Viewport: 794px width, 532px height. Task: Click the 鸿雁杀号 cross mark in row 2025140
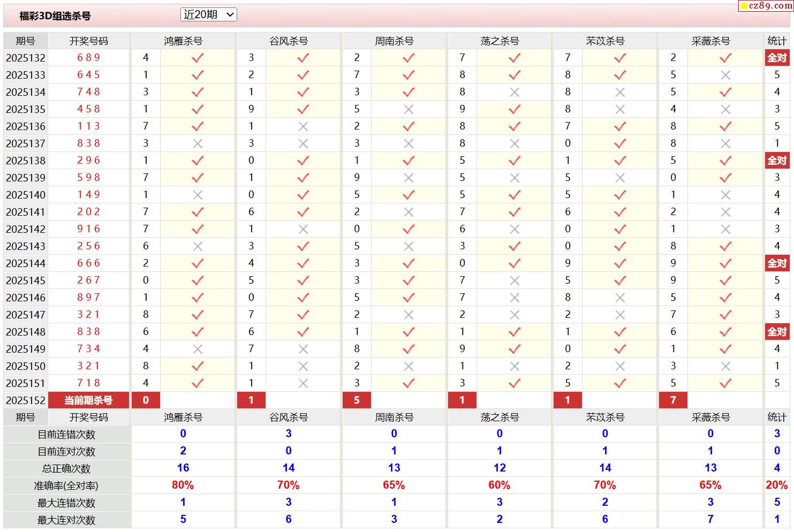click(198, 195)
